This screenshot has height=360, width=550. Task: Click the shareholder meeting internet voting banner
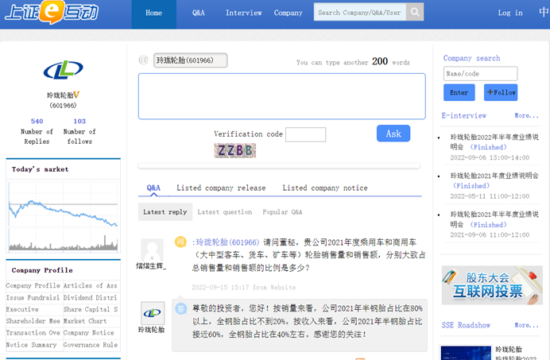coord(492,285)
